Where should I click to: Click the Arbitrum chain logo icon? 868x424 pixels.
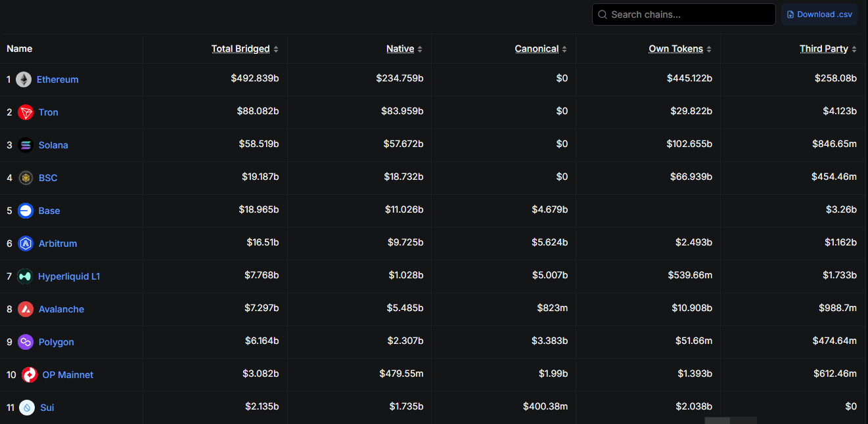(x=26, y=244)
